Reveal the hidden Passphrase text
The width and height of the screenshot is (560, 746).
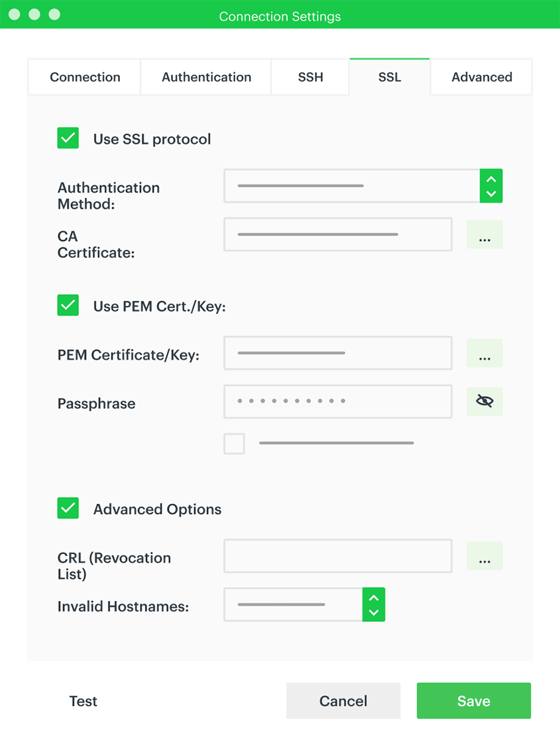click(x=484, y=401)
